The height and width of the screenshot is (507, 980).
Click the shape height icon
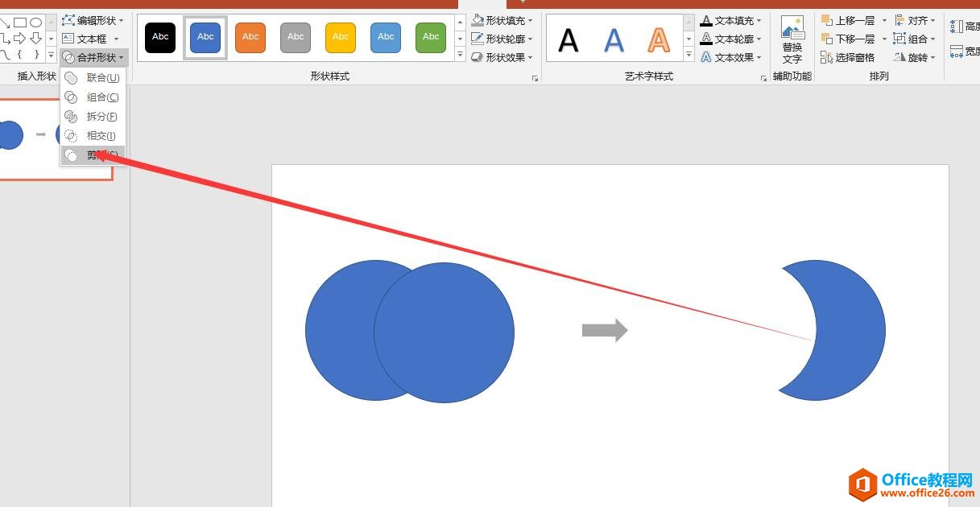coord(957,27)
